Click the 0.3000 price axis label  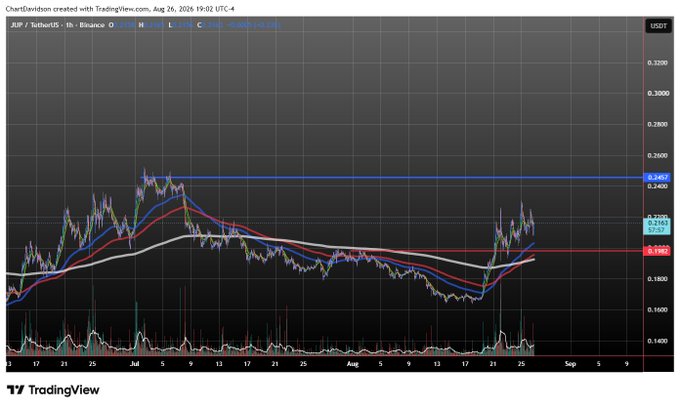657,93
